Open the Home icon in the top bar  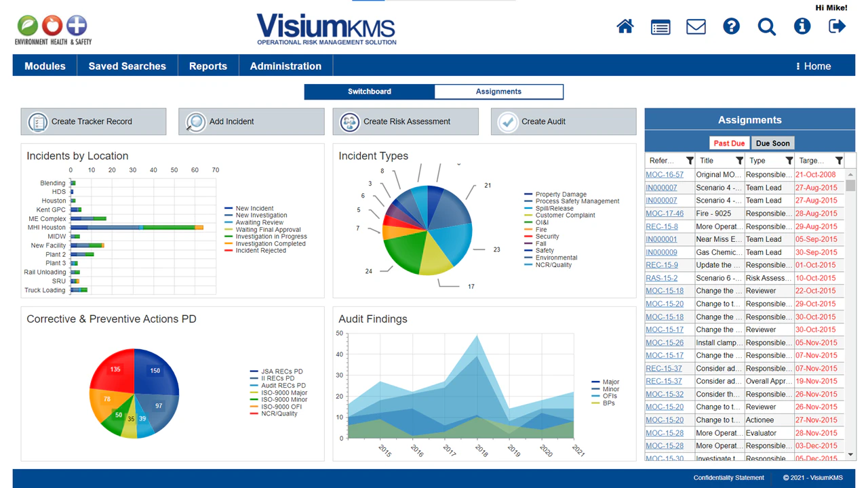[x=625, y=26]
